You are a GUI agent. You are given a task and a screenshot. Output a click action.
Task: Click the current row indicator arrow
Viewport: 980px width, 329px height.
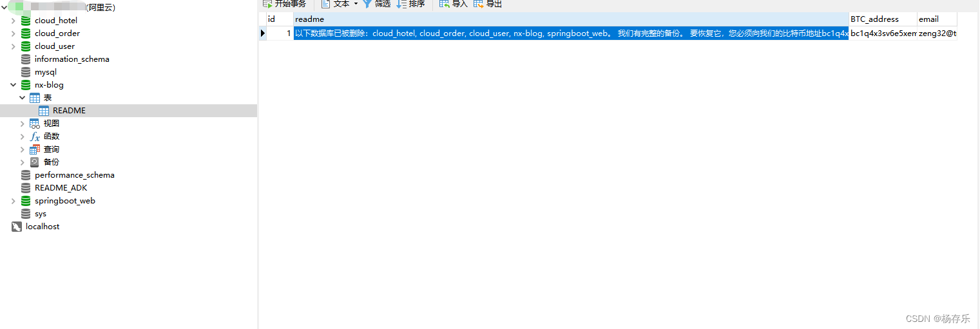pos(262,33)
